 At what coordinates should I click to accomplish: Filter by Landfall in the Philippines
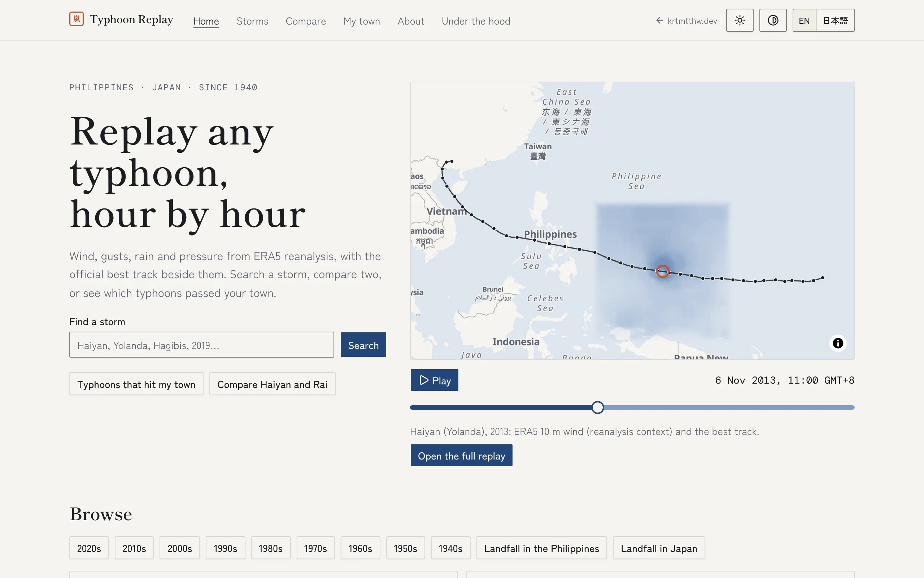(541, 548)
